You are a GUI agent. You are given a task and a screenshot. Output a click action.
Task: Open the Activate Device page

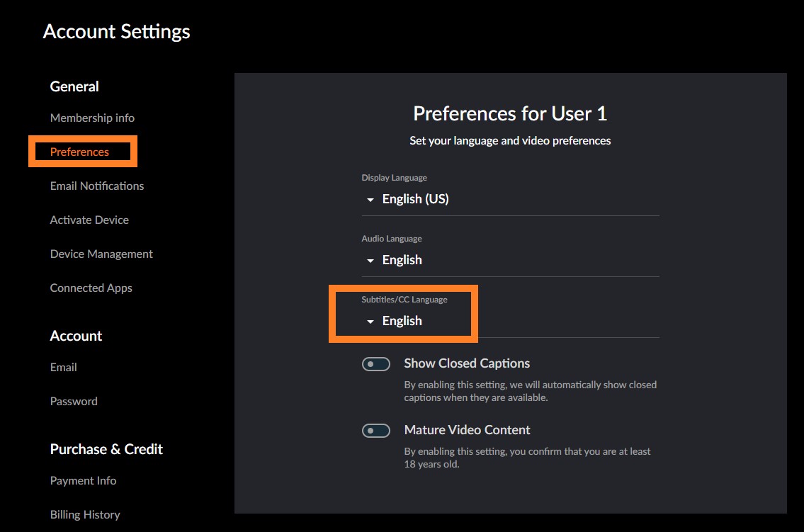coord(89,220)
